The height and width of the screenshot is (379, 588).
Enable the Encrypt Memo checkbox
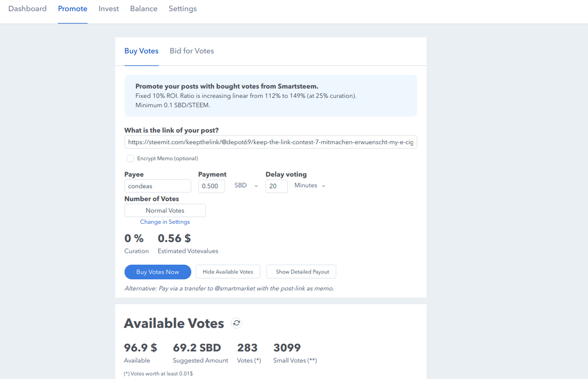click(130, 158)
